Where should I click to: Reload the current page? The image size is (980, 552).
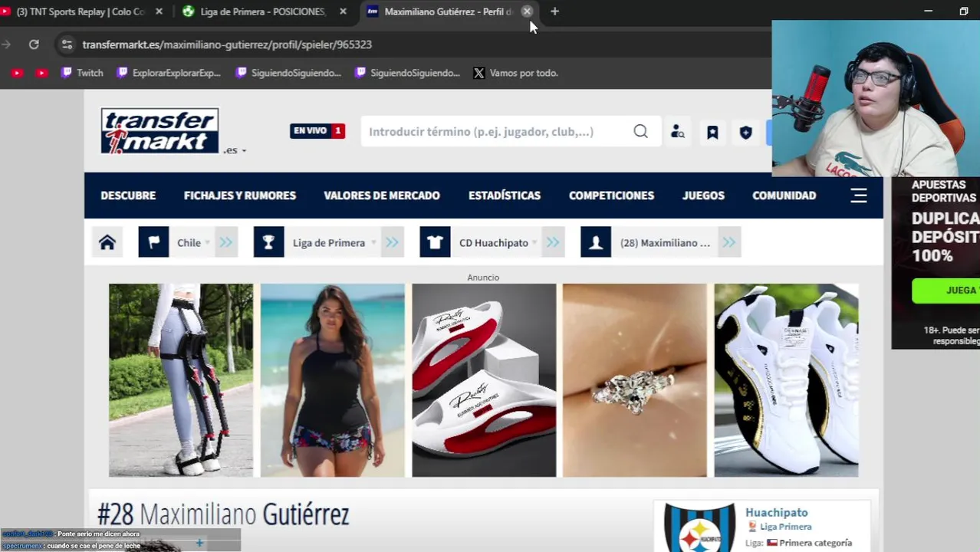click(34, 44)
